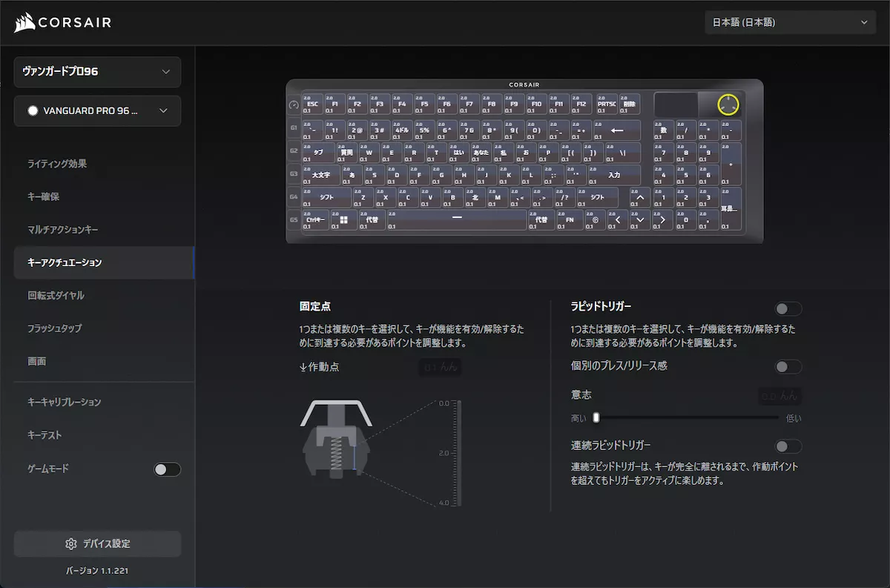The image size is (890, 588).
Task: Click the gear icon in デバイス設定
Action: coord(70,544)
